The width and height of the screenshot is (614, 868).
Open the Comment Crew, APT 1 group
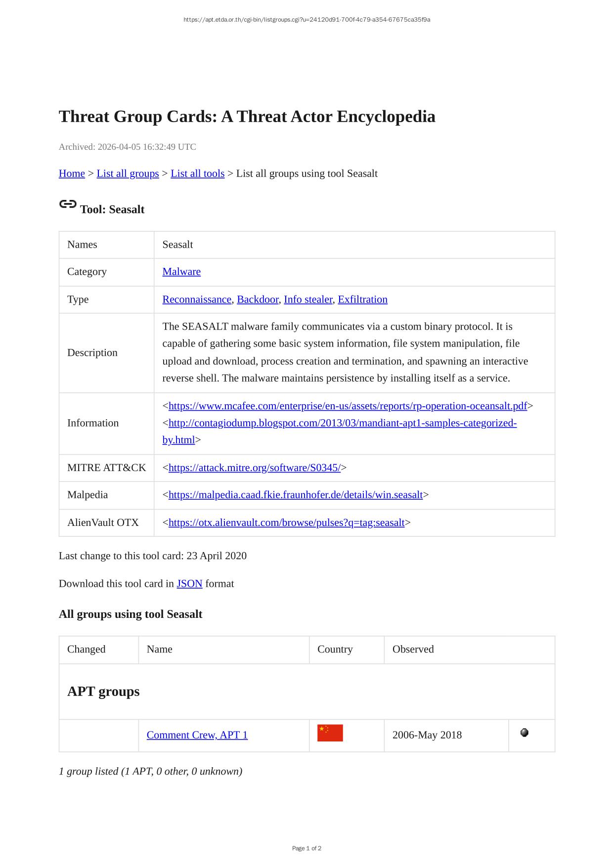click(x=197, y=735)
